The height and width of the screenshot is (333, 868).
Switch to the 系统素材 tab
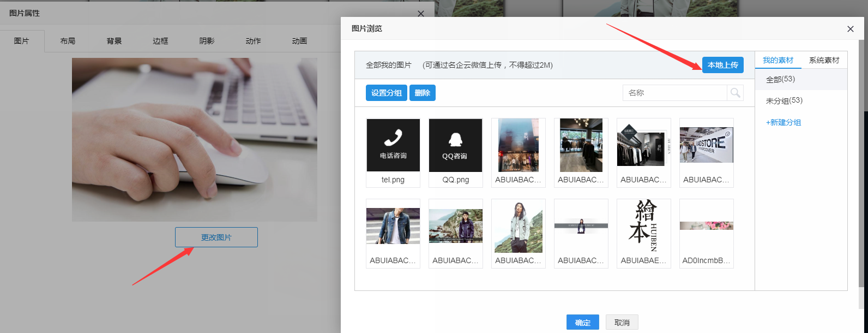click(824, 60)
